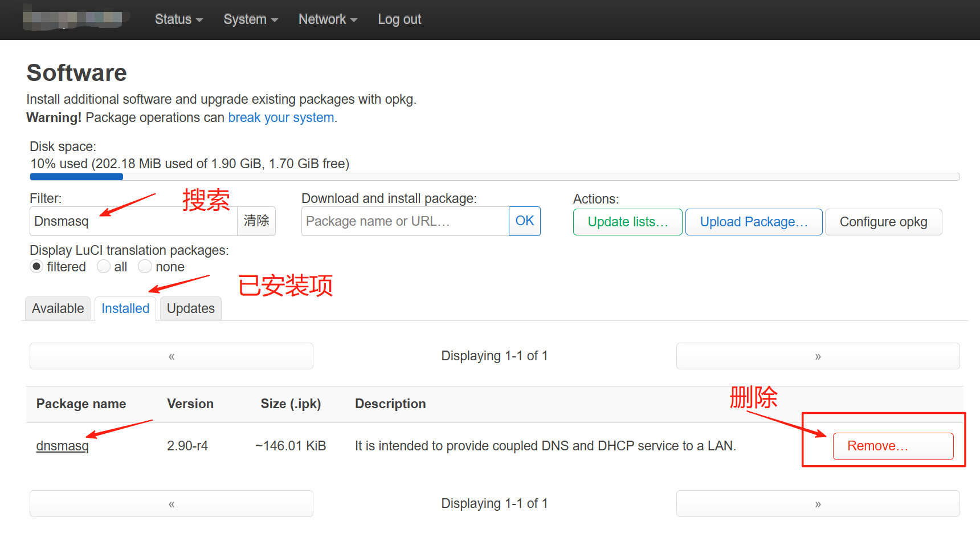The image size is (980, 537).
Task: Open the Network dropdown menu
Action: click(328, 19)
